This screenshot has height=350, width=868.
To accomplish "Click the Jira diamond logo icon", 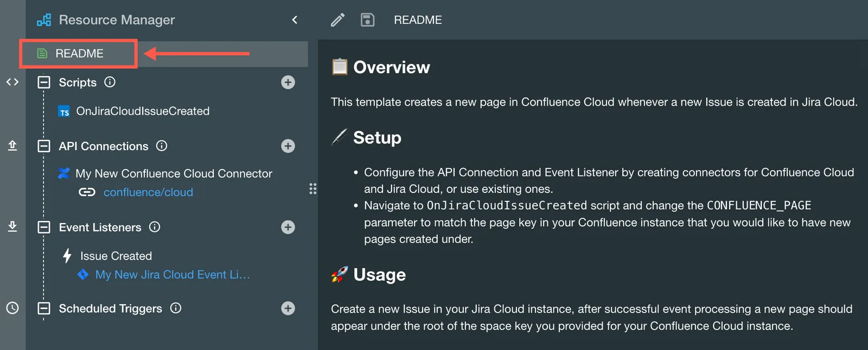I will tap(83, 275).
